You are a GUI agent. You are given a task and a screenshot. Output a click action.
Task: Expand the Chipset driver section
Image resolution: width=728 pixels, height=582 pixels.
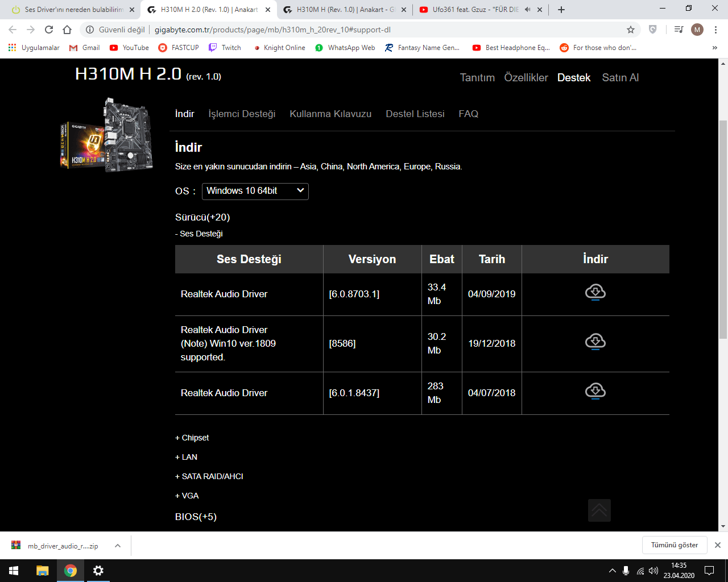[192, 438]
